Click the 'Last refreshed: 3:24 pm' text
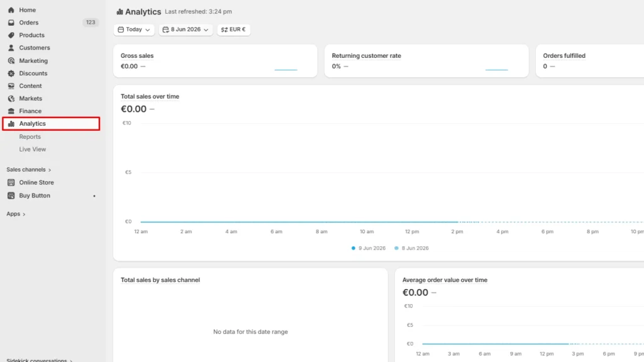The image size is (644, 362). 198,11
